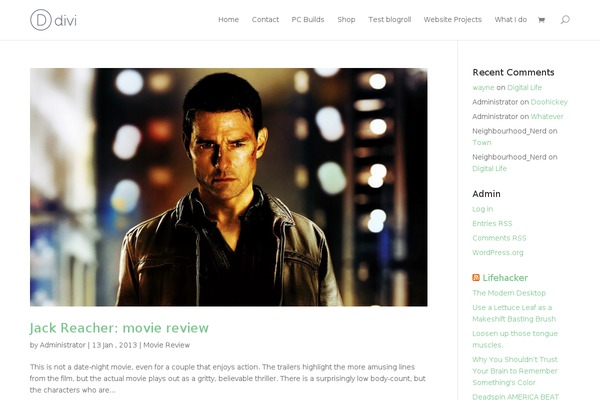Open Deadspin AMERICA BEAT link
The image size is (600, 400).
pyautogui.click(x=515, y=396)
